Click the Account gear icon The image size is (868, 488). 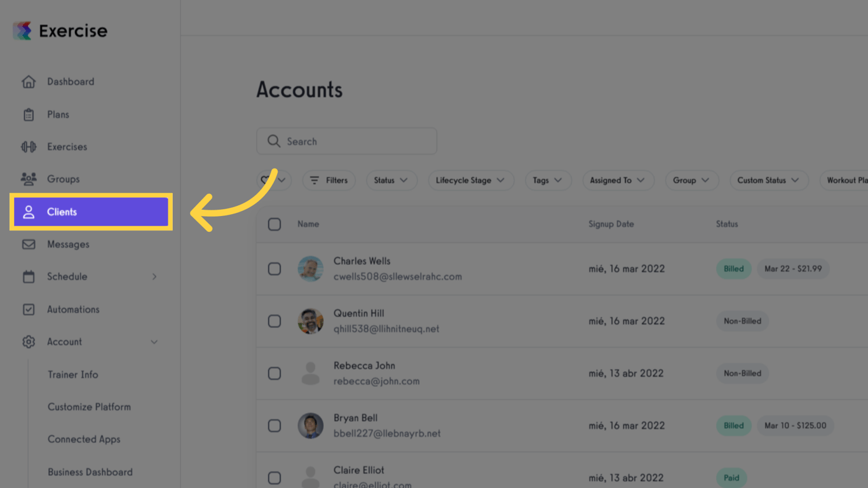29,342
